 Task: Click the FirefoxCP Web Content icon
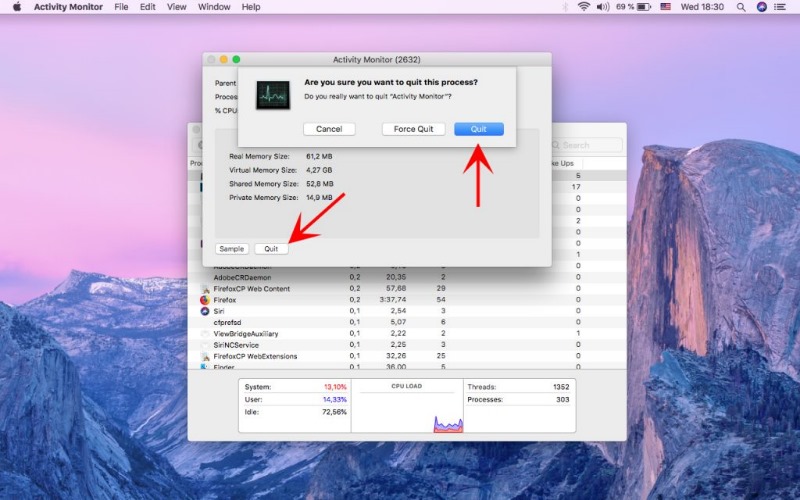[x=205, y=289]
